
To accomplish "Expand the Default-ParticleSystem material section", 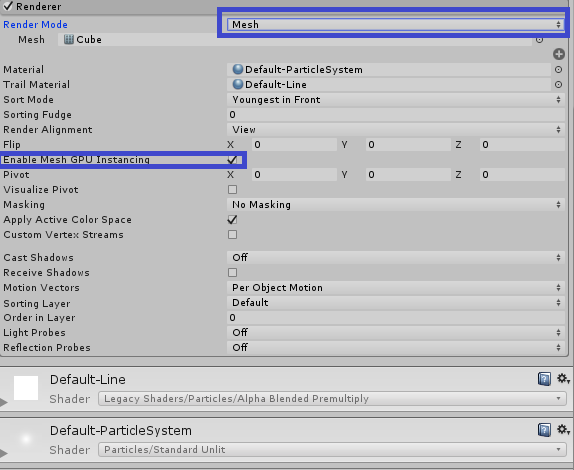I will (4, 454).
